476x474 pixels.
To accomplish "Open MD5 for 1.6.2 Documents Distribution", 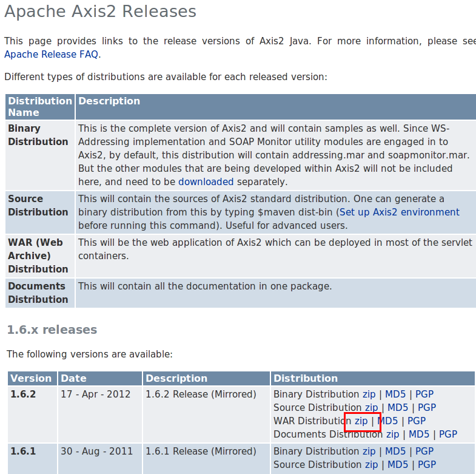I will click(419, 434).
